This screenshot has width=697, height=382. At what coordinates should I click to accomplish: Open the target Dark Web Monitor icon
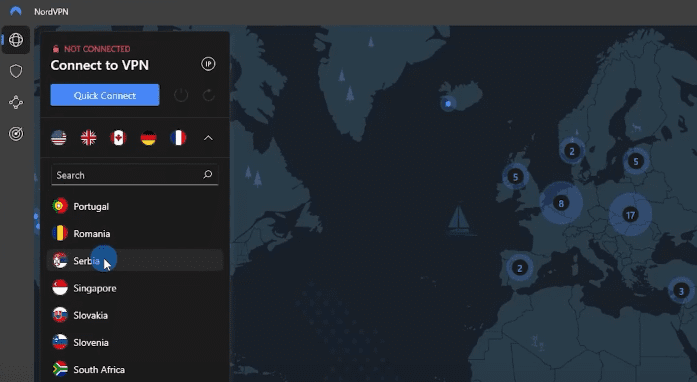16,134
